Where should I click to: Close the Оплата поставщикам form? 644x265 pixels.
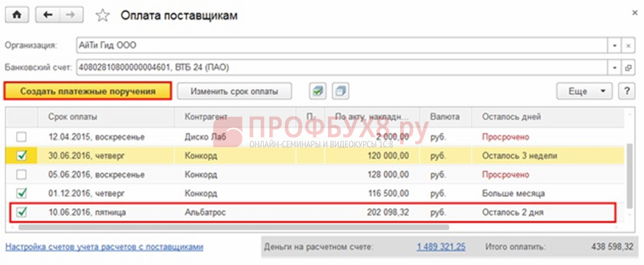click(x=634, y=14)
